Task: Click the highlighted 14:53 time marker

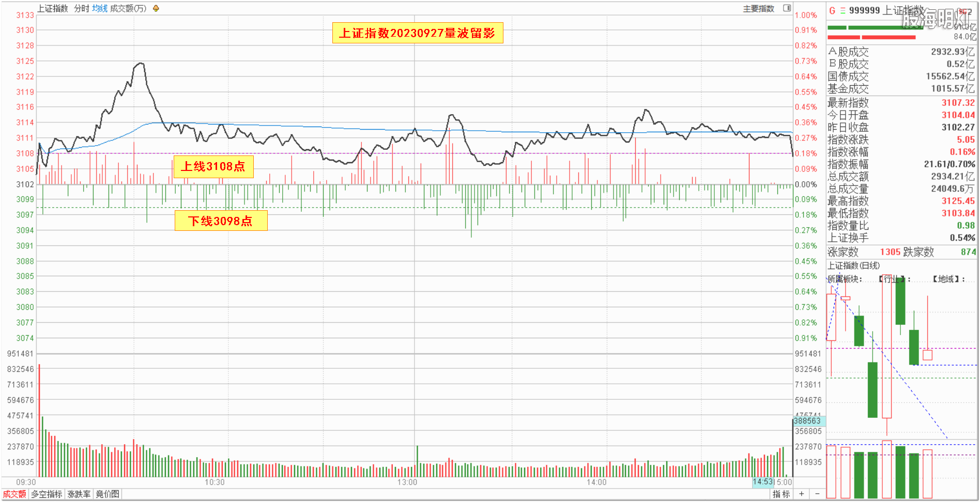Action: tap(763, 482)
